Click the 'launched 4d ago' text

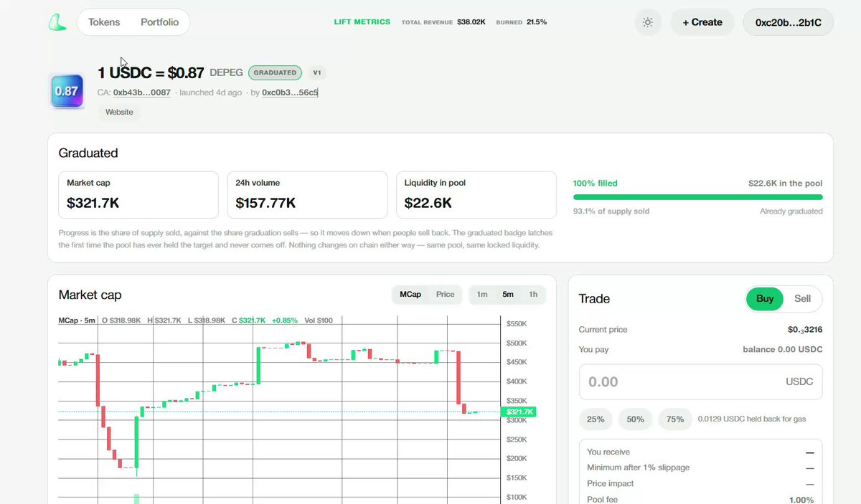pyautogui.click(x=210, y=92)
